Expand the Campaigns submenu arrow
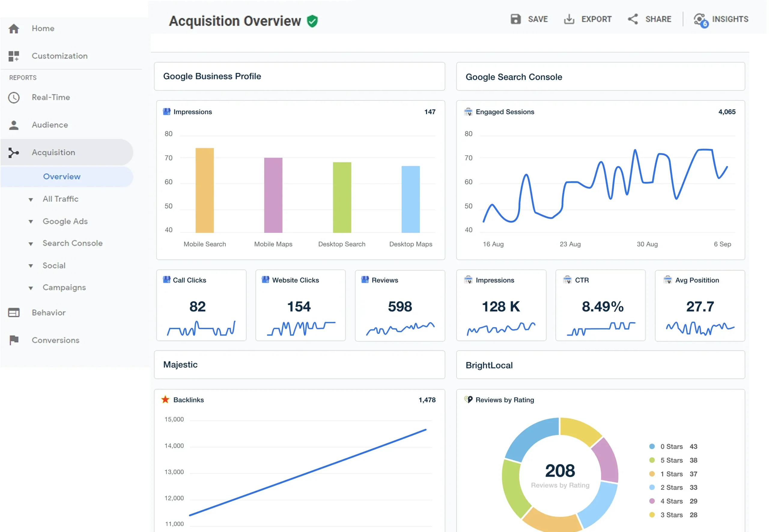The height and width of the screenshot is (532, 769). point(31,288)
